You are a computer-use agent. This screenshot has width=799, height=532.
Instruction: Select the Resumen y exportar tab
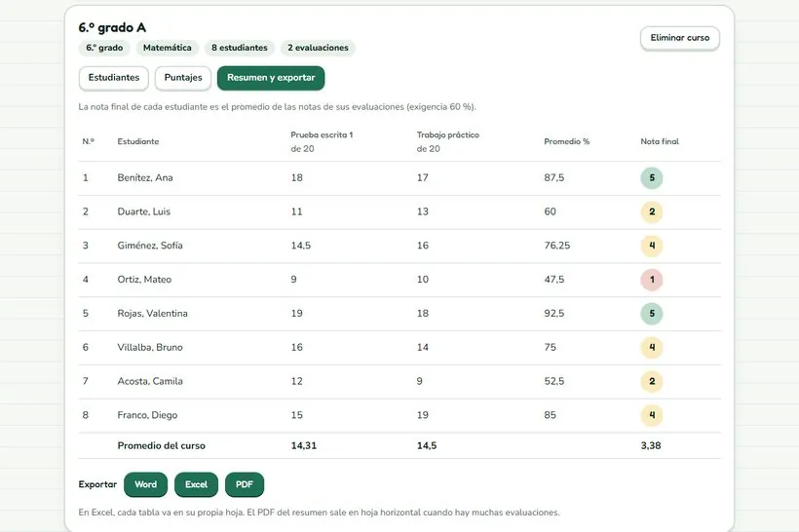271,78
